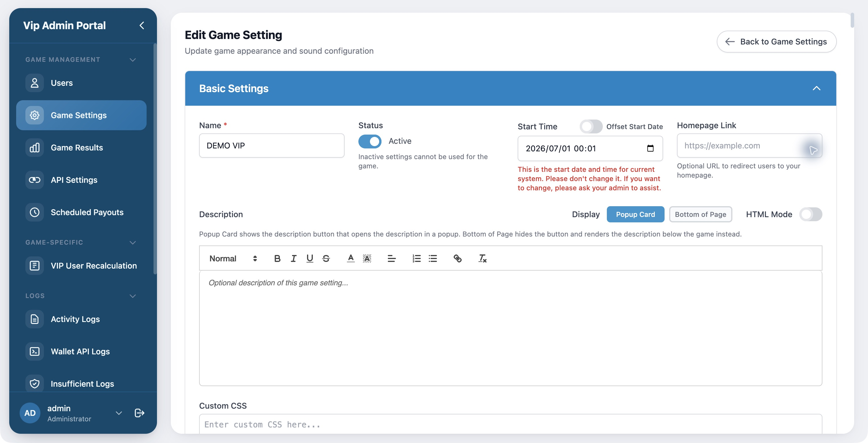
Task: Open text color picker in editor
Action: [x=350, y=258]
